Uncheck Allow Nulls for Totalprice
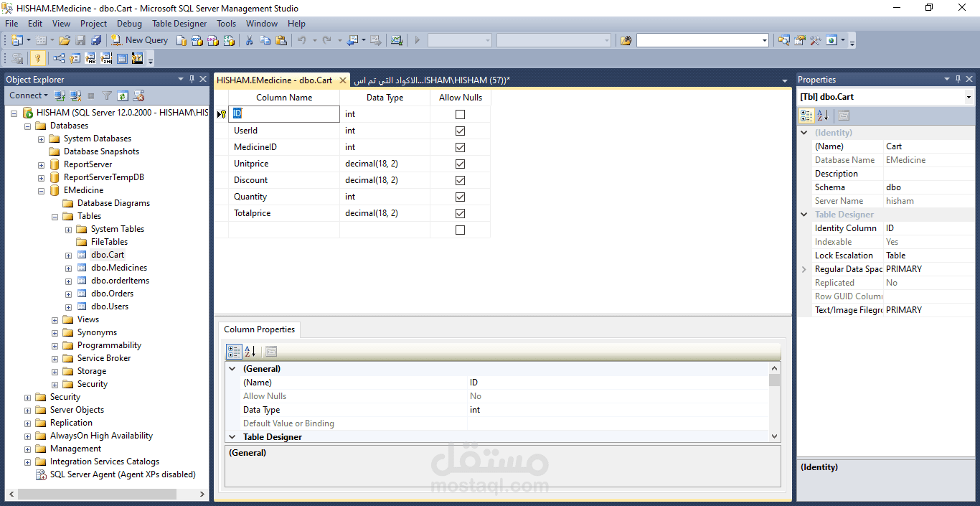Viewport: 980px width, 506px height. 460,213
